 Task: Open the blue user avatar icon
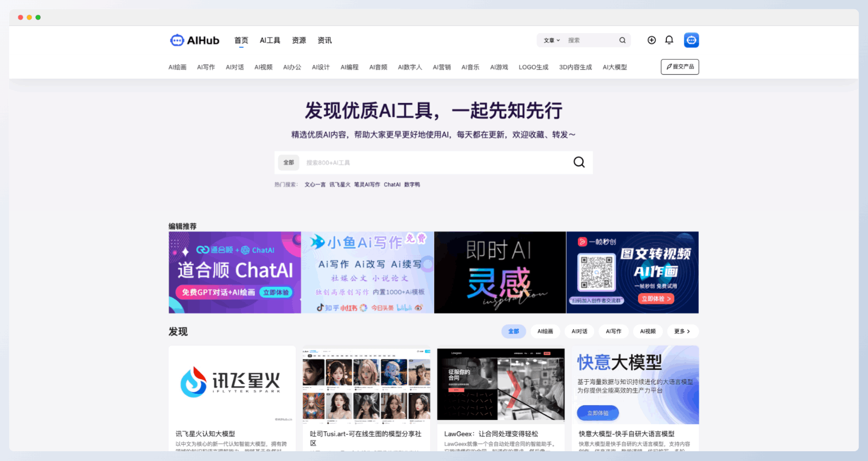tap(691, 40)
